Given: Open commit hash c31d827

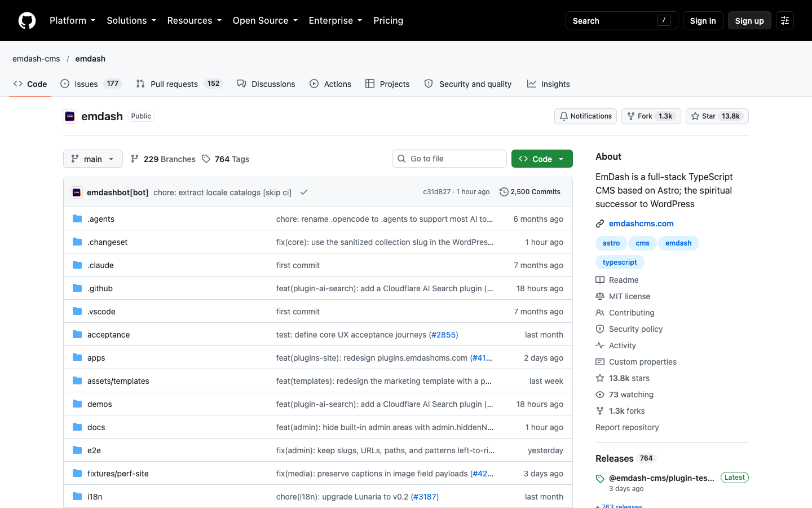Looking at the screenshot, I should pyautogui.click(x=437, y=192).
